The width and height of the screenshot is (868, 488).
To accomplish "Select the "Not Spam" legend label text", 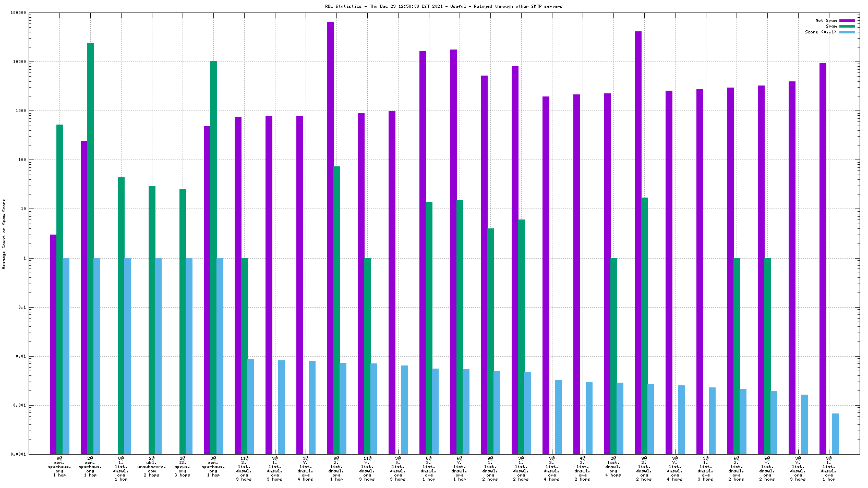I will (826, 20).
